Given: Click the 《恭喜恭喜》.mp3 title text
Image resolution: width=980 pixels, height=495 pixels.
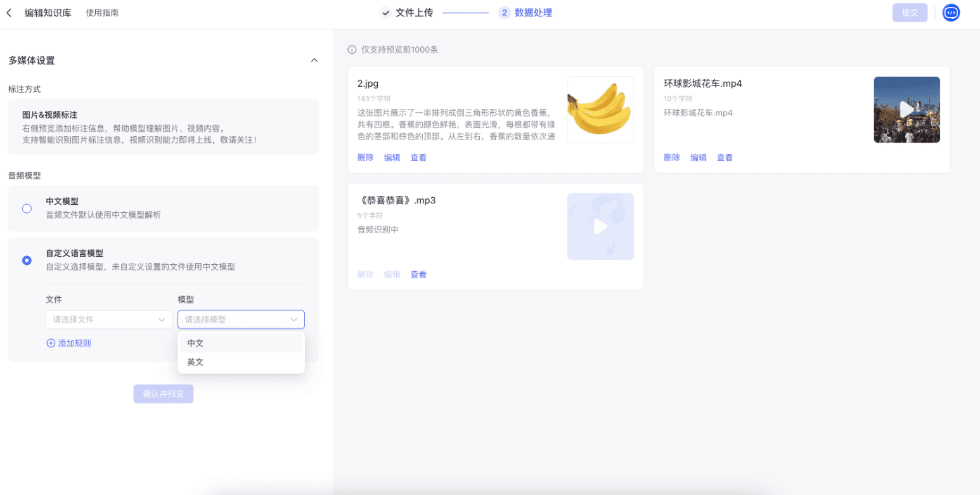Looking at the screenshot, I should coord(397,200).
